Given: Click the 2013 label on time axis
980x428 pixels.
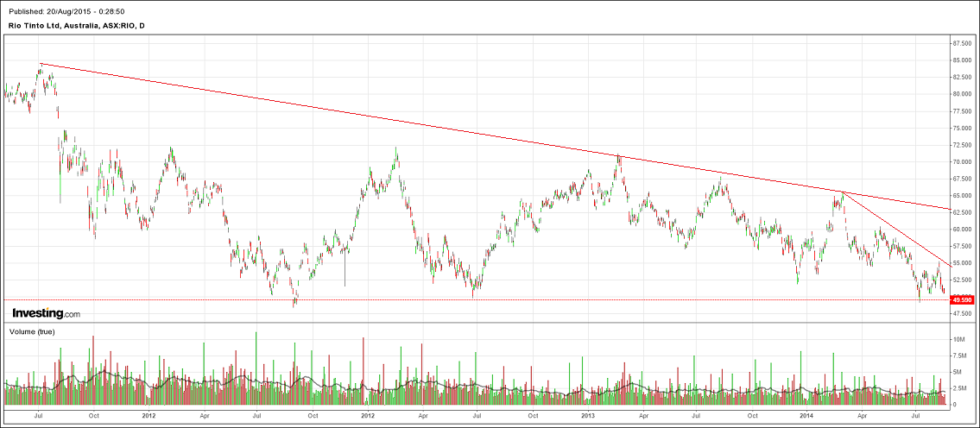Looking at the screenshot, I should point(588,415).
